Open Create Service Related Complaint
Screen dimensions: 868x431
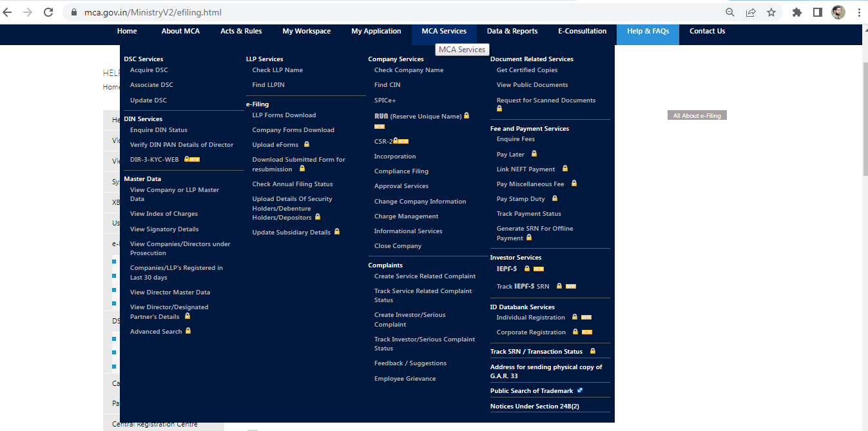click(x=425, y=276)
